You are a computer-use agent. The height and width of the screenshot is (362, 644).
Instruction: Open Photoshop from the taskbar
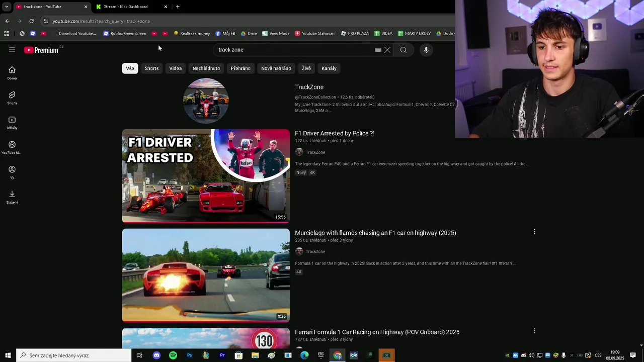[189, 355]
